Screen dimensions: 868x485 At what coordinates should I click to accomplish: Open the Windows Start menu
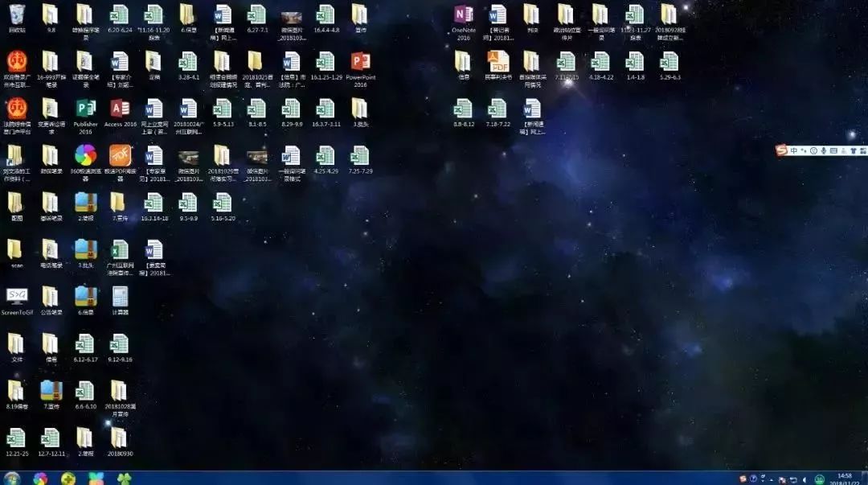tap(12, 479)
